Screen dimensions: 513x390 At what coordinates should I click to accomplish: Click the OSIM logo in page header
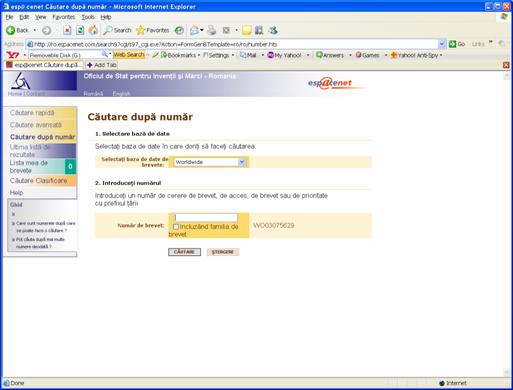tap(21, 81)
